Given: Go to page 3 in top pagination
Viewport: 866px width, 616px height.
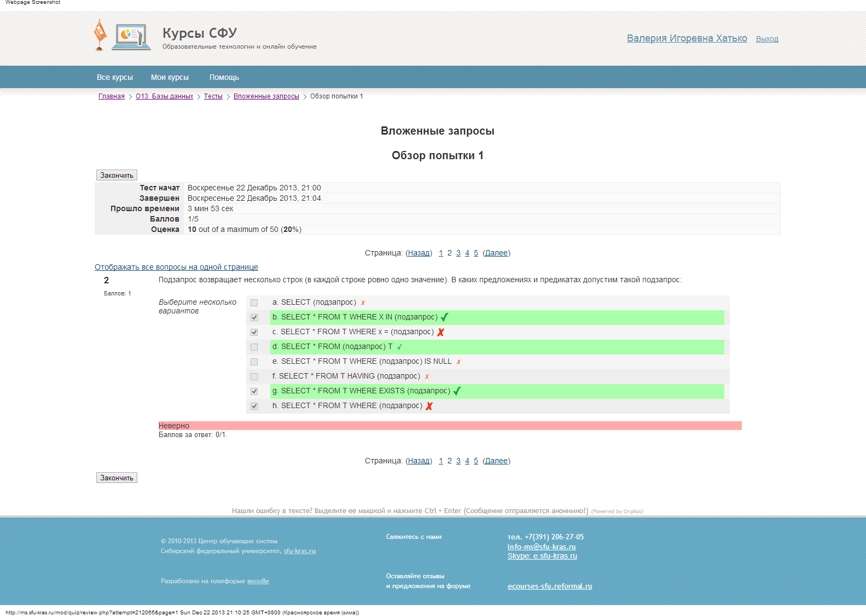Looking at the screenshot, I should point(458,253).
